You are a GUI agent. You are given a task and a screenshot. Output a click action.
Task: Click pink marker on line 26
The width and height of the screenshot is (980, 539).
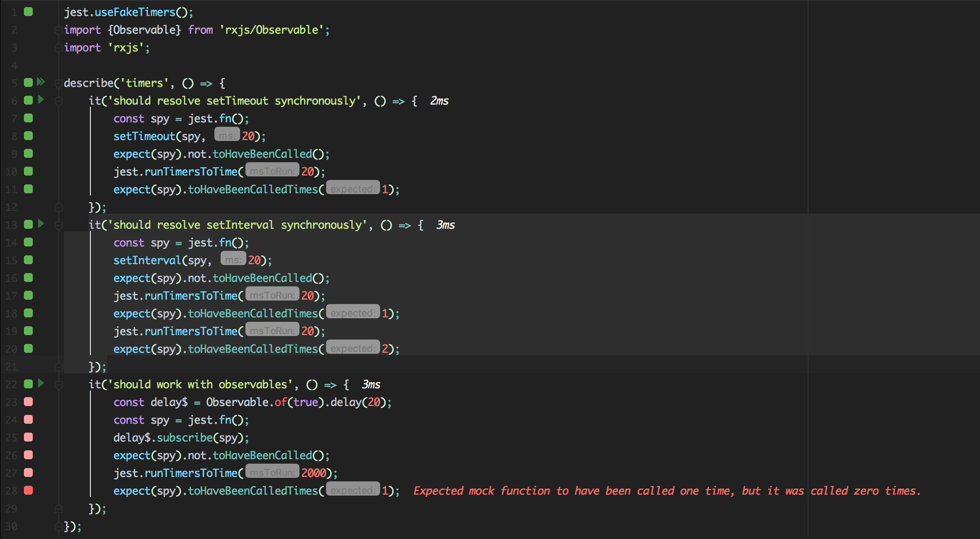[x=28, y=455]
